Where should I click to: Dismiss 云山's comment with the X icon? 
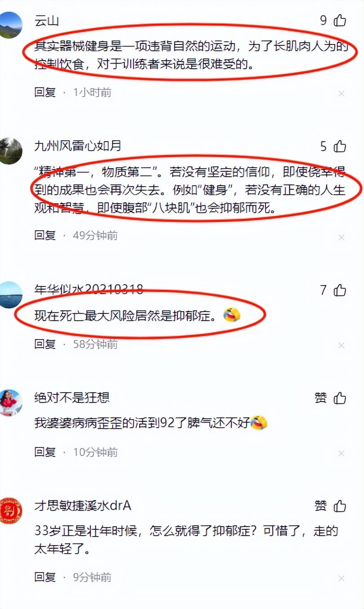(341, 93)
